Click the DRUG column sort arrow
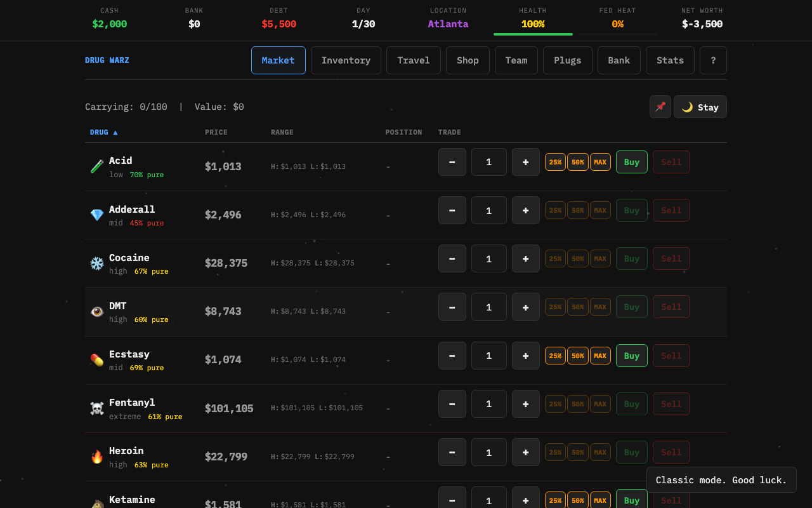This screenshot has height=508, width=812. pyautogui.click(x=115, y=132)
